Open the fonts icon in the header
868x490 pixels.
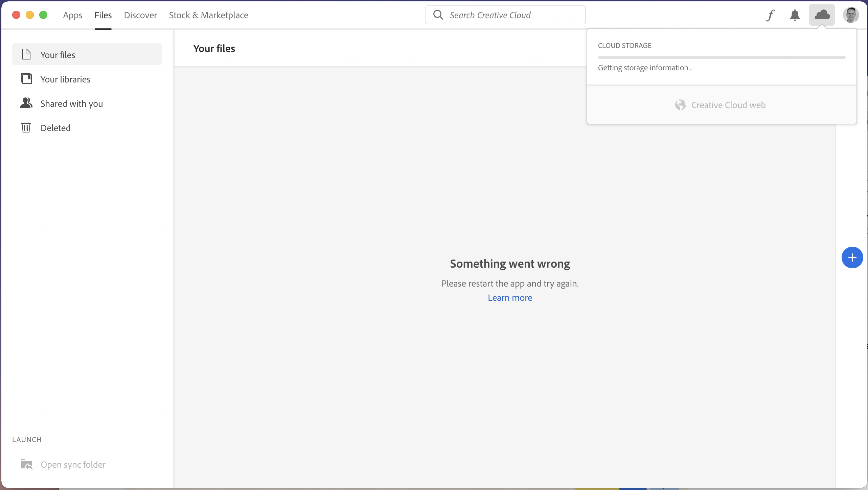click(770, 15)
